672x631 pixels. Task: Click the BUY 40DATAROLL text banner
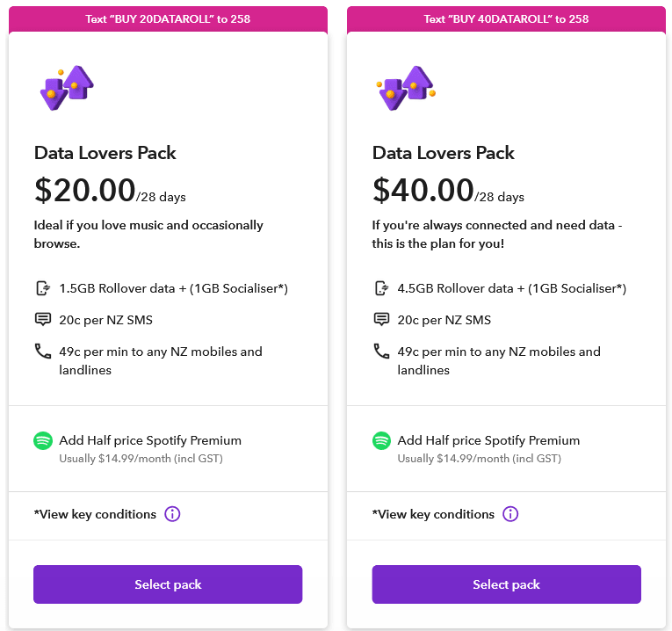pos(506,18)
